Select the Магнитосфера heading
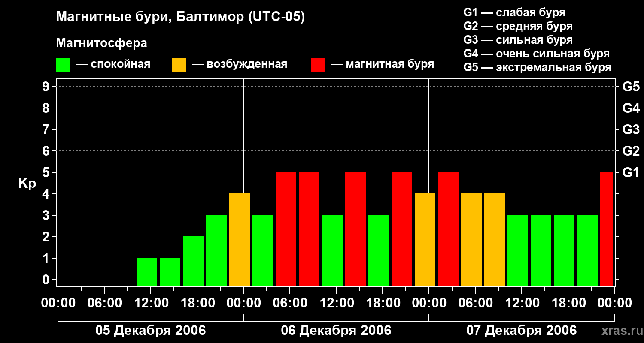 tap(101, 43)
